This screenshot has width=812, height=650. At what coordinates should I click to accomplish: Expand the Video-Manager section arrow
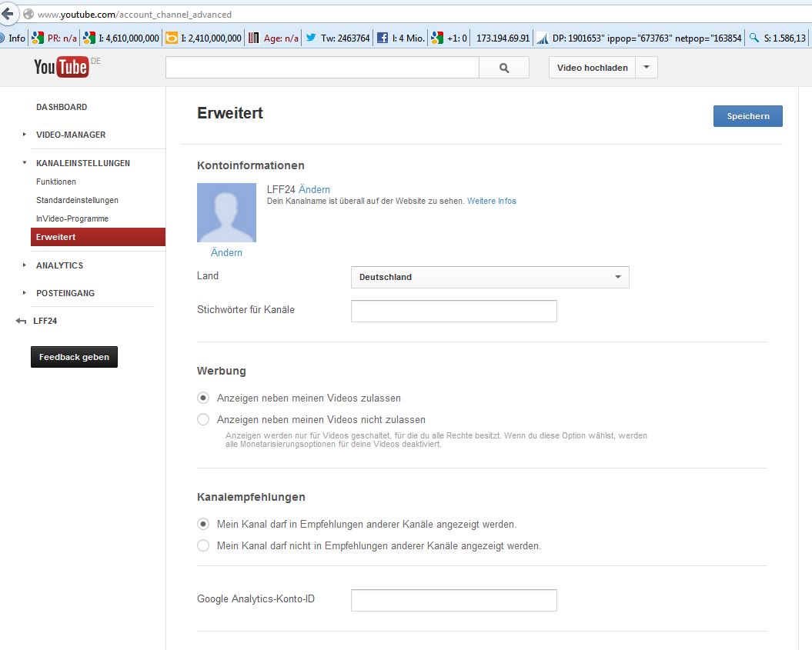pos(25,135)
